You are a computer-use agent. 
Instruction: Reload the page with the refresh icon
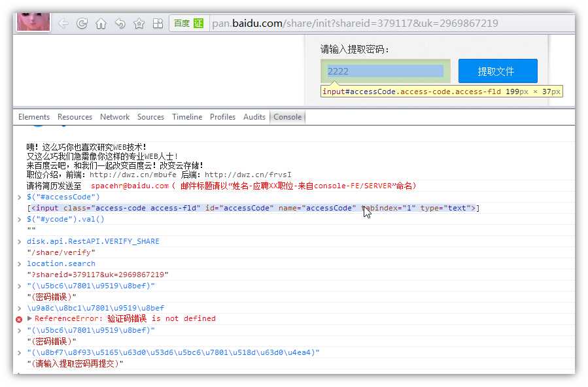82,24
